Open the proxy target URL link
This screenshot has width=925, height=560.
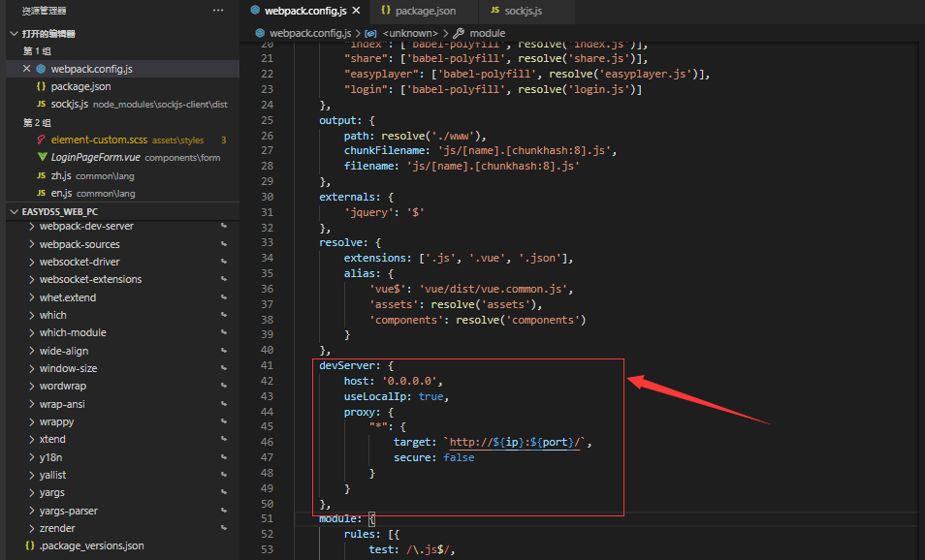coord(516,442)
